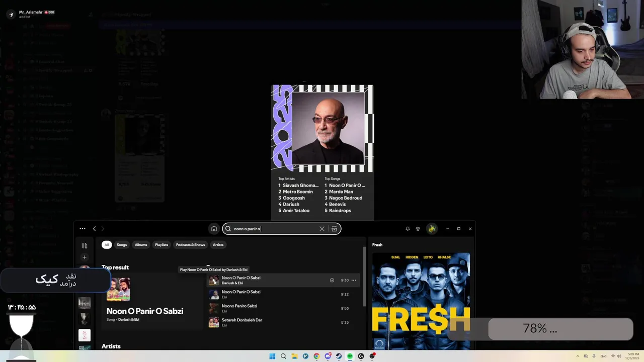Select the Songs filter chip
The image size is (644, 362).
click(122, 245)
